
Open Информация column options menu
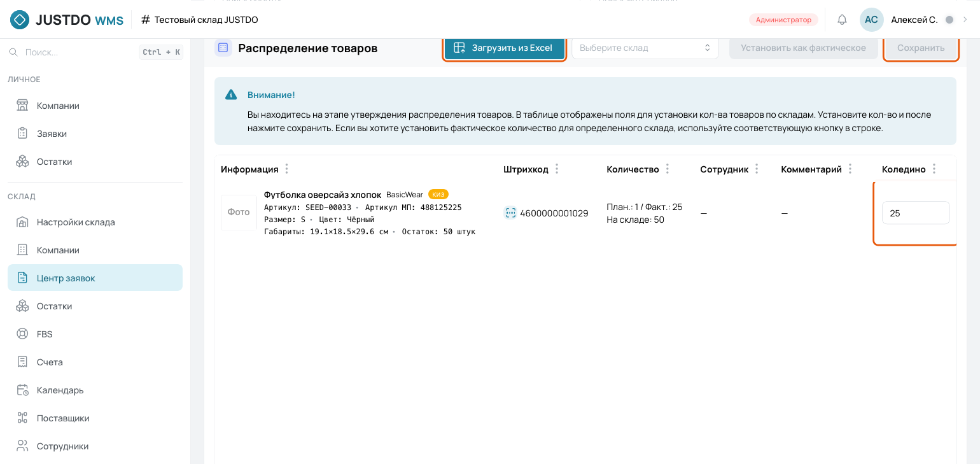tap(286, 169)
